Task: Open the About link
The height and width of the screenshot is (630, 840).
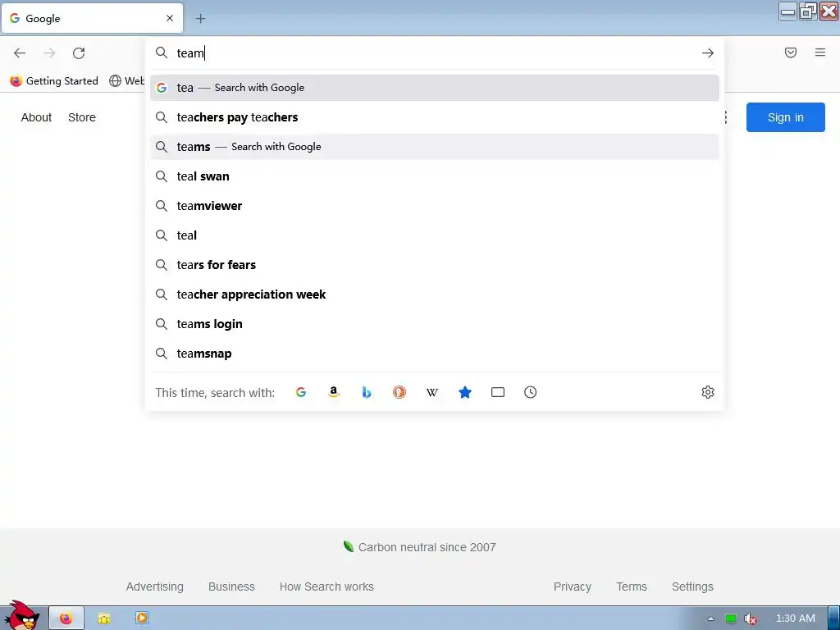Action: pos(36,117)
